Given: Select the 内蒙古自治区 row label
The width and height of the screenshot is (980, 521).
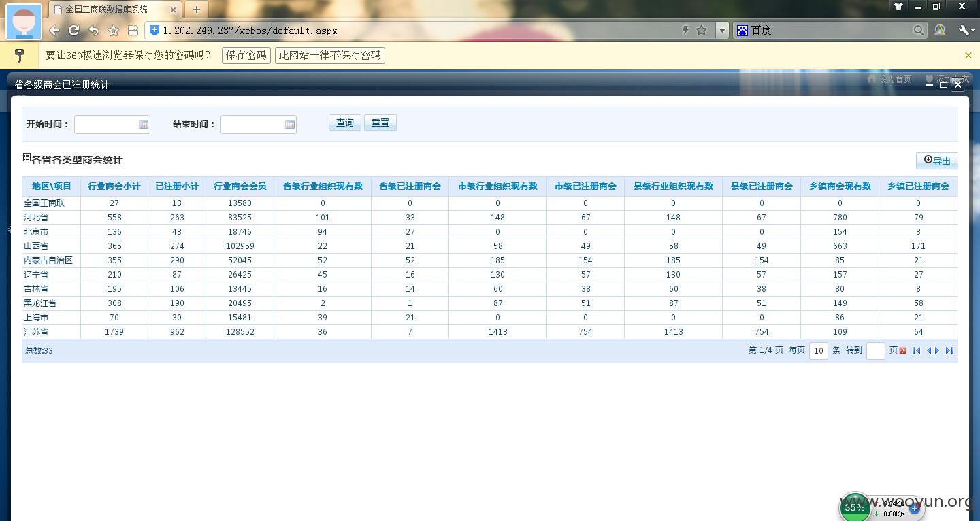Looking at the screenshot, I should tap(48, 260).
